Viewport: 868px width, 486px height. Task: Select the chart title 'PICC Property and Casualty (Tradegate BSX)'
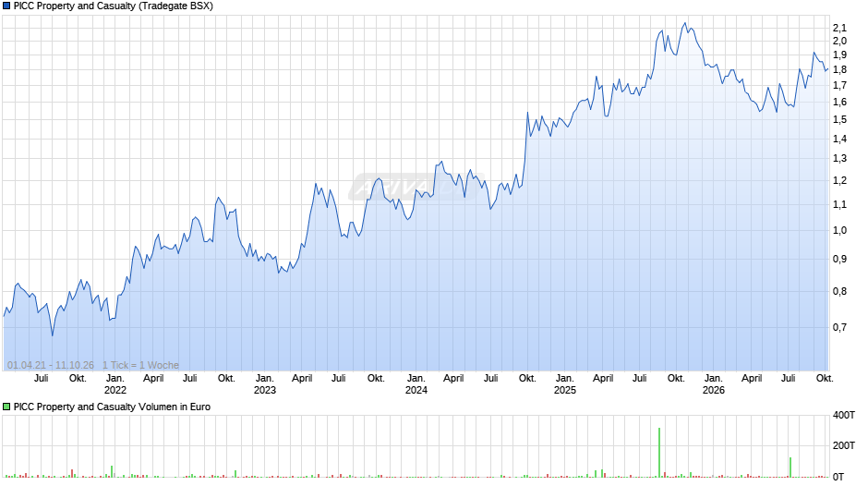tap(114, 6)
